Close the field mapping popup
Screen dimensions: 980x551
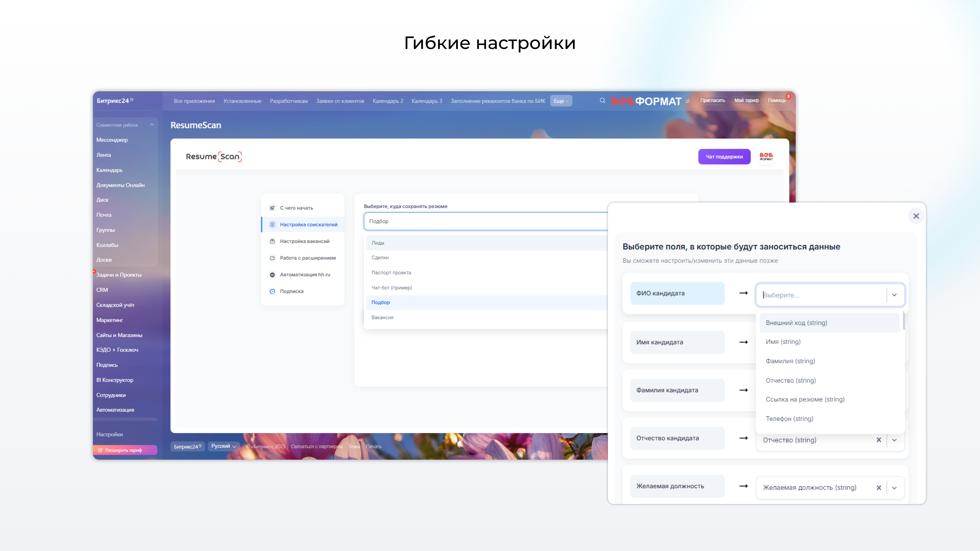point(916,216)
